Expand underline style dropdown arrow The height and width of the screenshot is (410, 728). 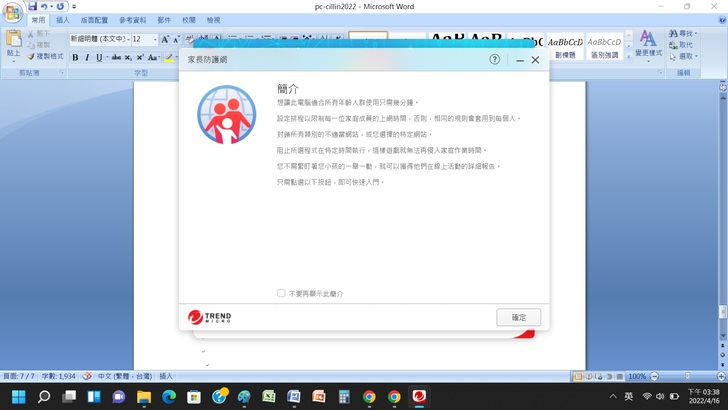[107, 58]
